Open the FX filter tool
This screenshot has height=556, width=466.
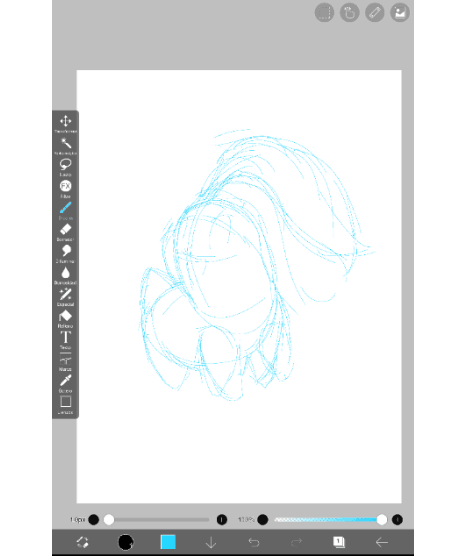66,189
